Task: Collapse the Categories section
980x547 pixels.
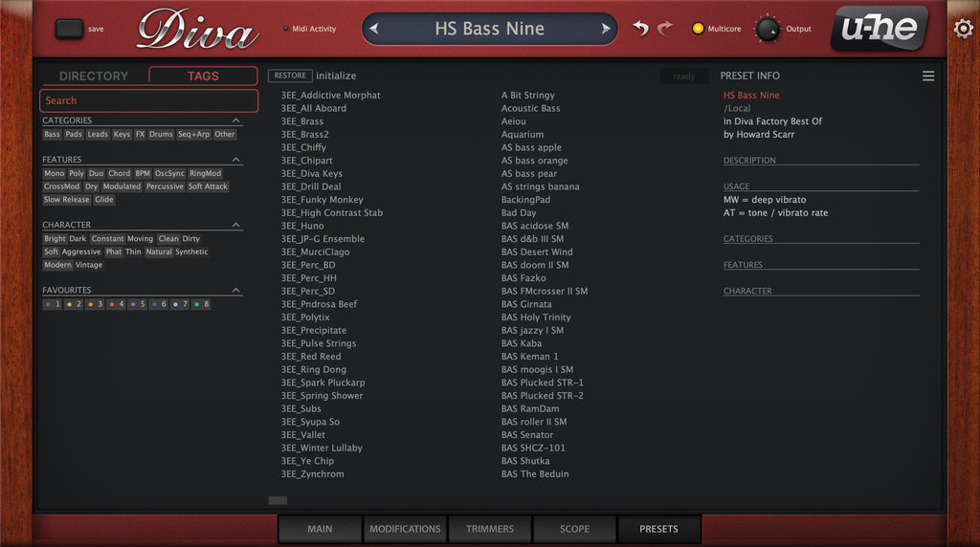Action: point(235,120)
